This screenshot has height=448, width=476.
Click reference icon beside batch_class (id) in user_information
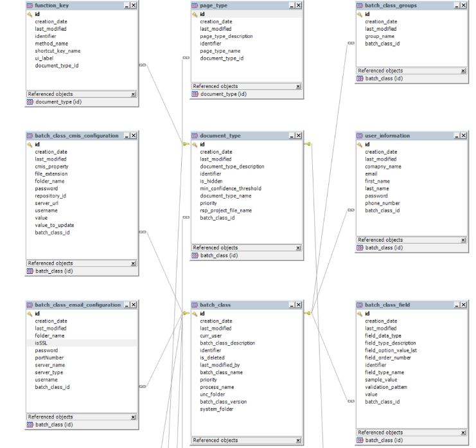click(x=360, y=248)
